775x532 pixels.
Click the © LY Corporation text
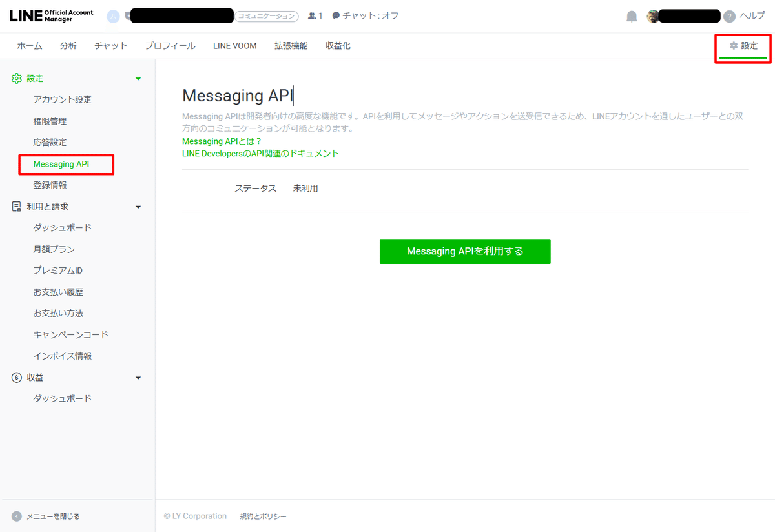(196, 517)
